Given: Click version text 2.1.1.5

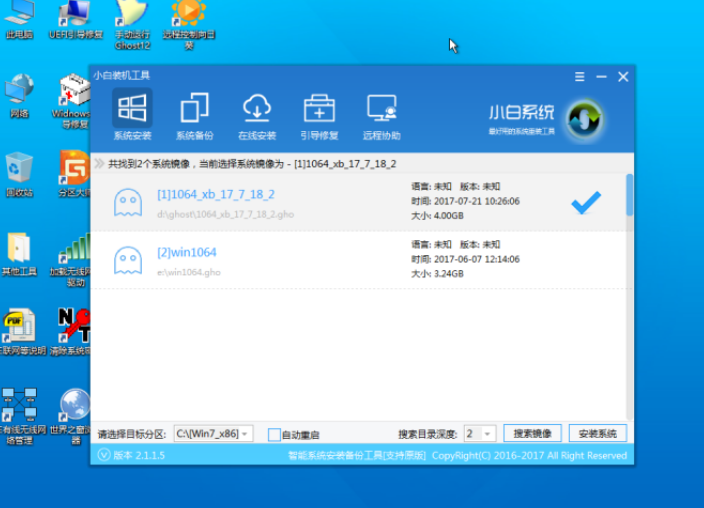Looking at the screenshot, I should 139,455.
